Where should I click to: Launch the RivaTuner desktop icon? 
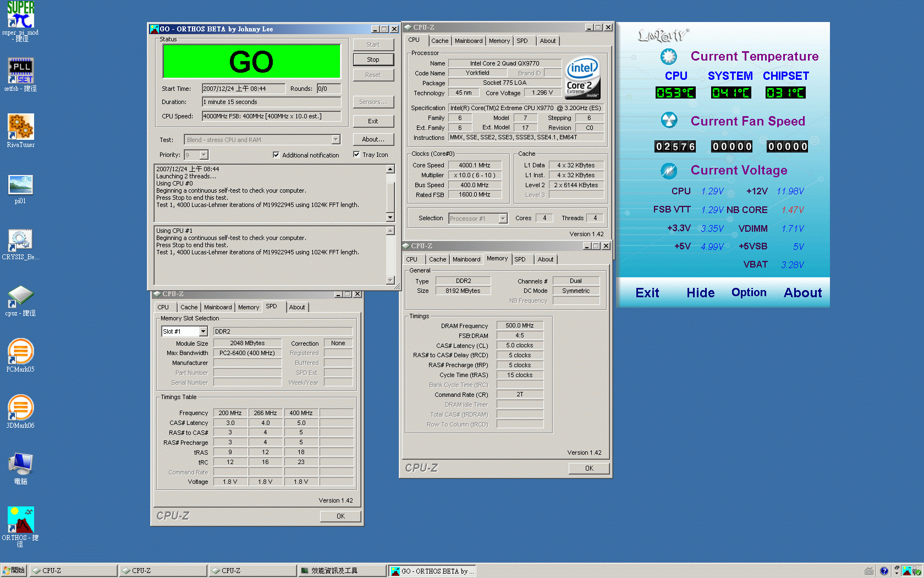(x=20, y=131)
